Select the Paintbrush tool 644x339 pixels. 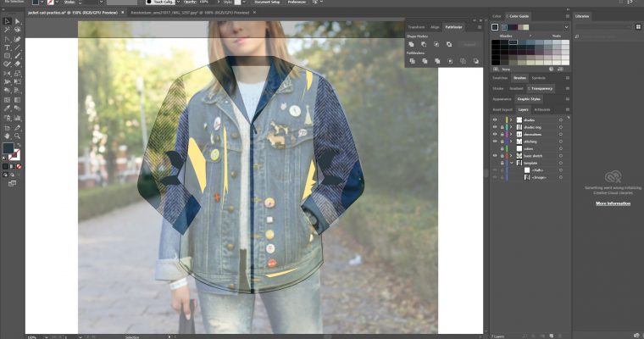click(x=18, y=56)
